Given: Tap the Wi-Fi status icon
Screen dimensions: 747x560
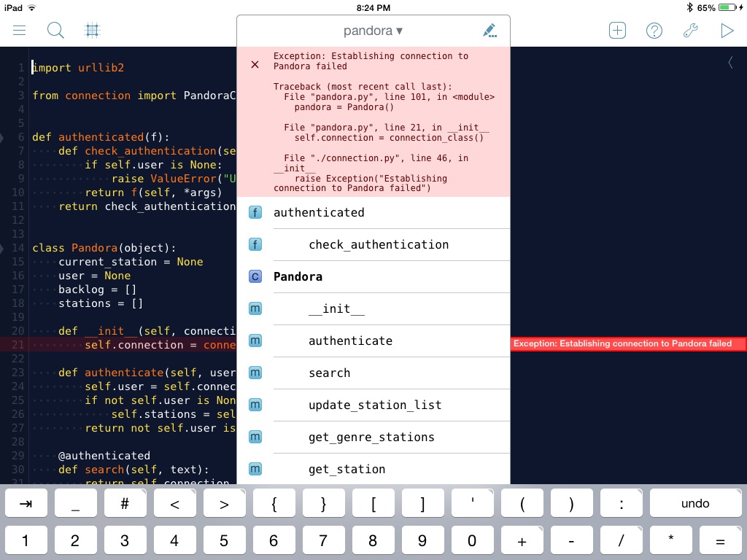Looking at the screenshot, I should tap(31, 7).
